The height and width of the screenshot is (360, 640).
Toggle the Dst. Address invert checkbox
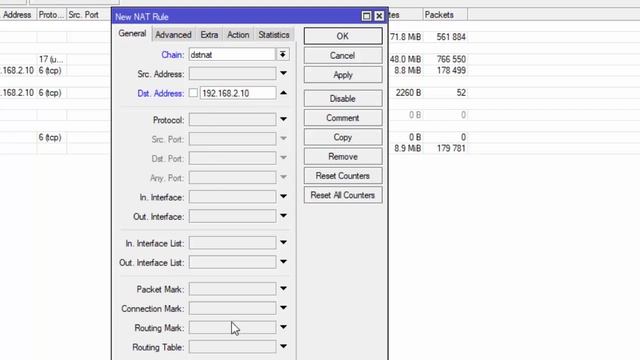coord(193,93)
